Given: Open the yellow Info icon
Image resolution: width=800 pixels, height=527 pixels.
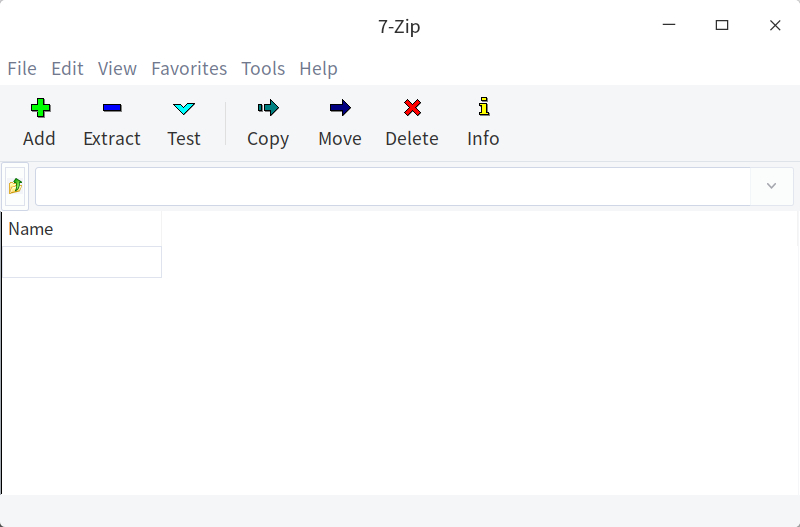Looking at the screenshot, I should pos(483,108).
